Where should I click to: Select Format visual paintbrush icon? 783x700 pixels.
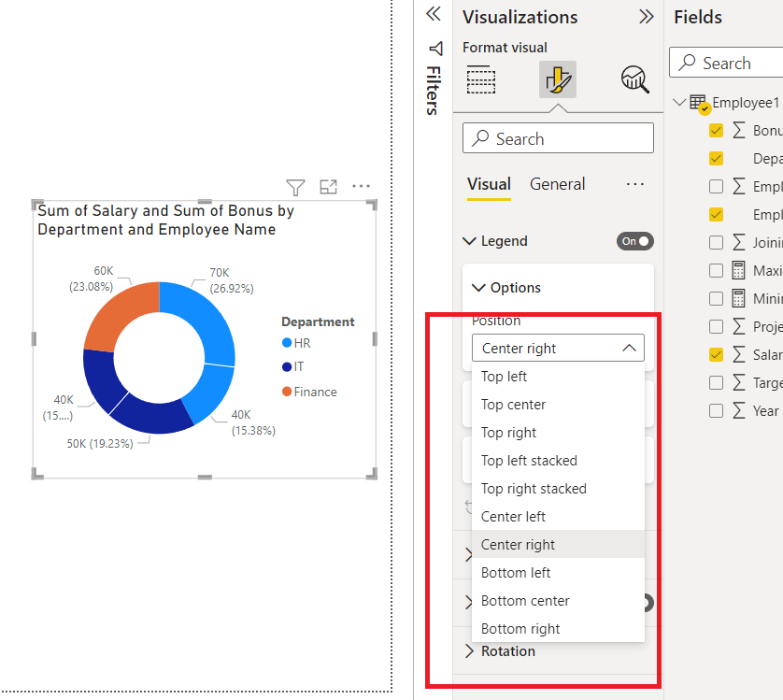(x=558, y=79)
